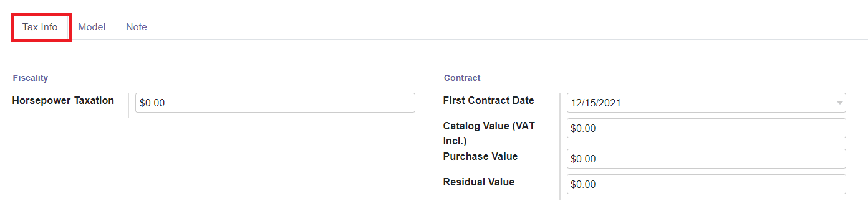This screenshot has height=224, width=868.
Task: Click the First Contract Date label
Action: click(488, 100)
